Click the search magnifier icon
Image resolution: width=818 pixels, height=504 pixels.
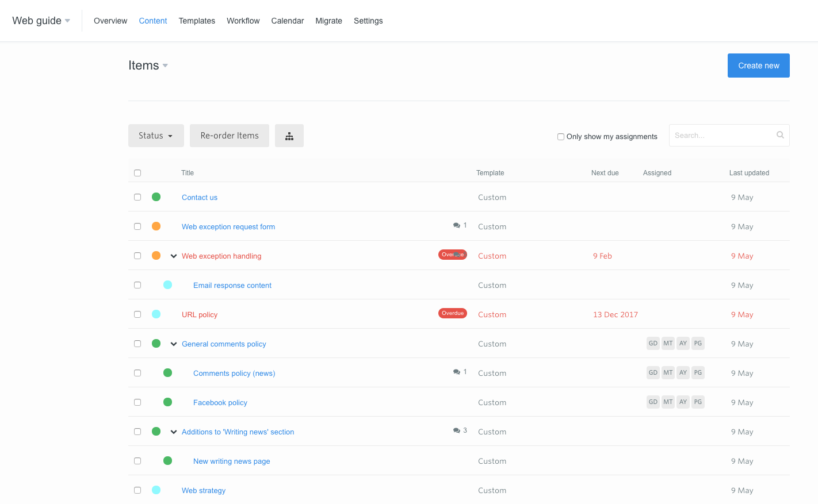(x=780, y=135)
